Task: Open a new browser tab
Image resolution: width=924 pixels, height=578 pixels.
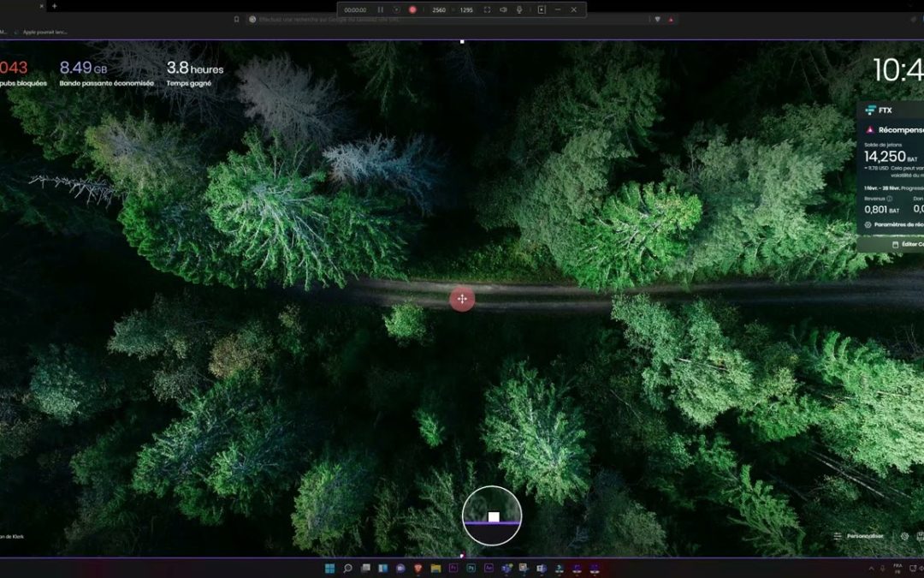Action: point(54,6)
